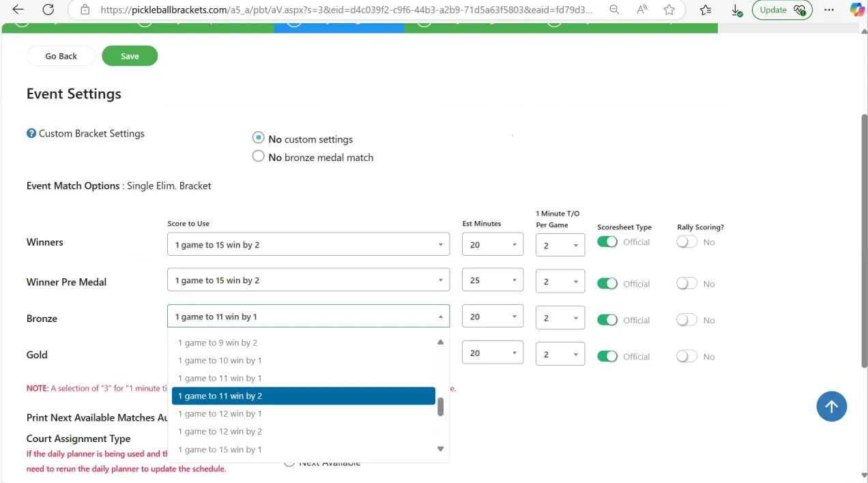Click the 'Event Settings' heading
868x483 pixels.
pos(74,94)
